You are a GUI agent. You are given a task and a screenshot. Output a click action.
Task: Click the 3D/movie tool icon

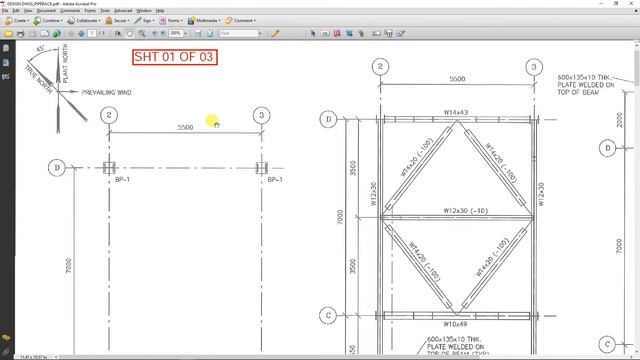pyautogui.click(x=389, y=33)
